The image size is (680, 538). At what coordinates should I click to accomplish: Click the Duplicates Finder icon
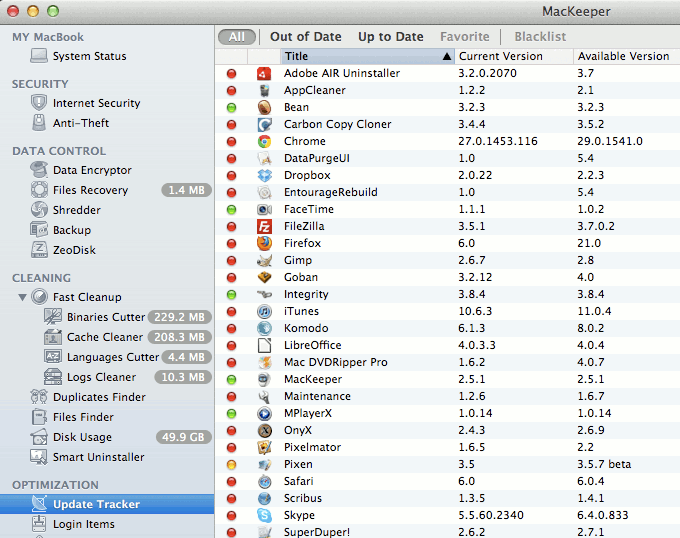(x=39, y=396)
